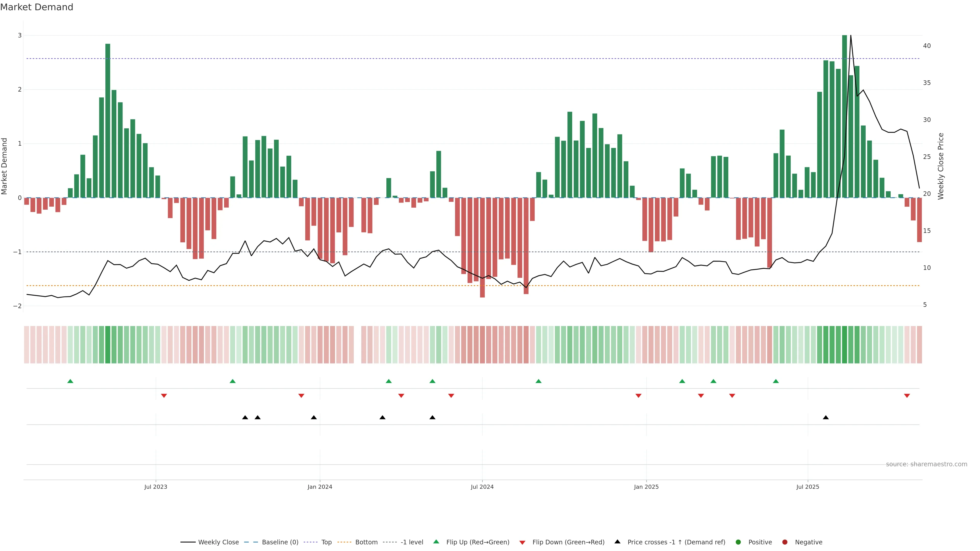The image size is (980, 551).
Task: Toggle the Bottom orange line legend entry
Action: click(x=366, y=542)
